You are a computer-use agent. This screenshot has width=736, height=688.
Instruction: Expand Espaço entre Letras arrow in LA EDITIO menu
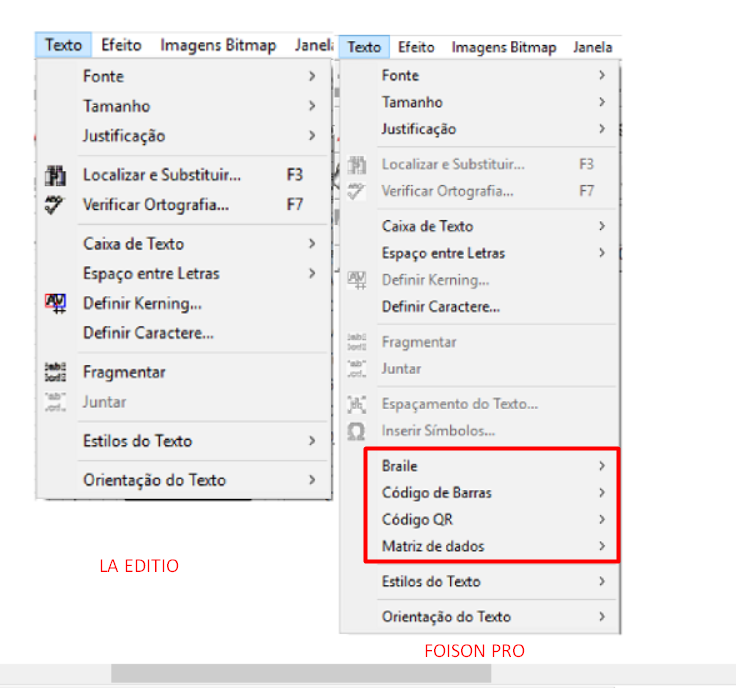click(x=312, y=273)
